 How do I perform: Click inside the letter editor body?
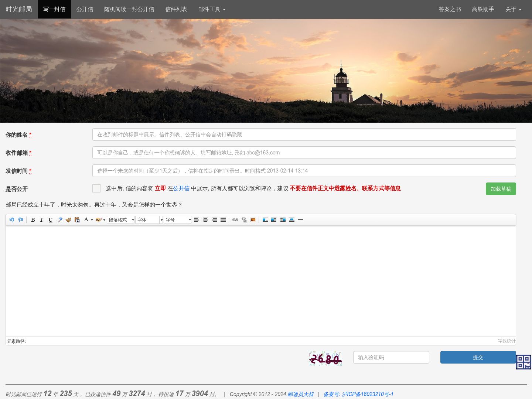coord(261,281)
